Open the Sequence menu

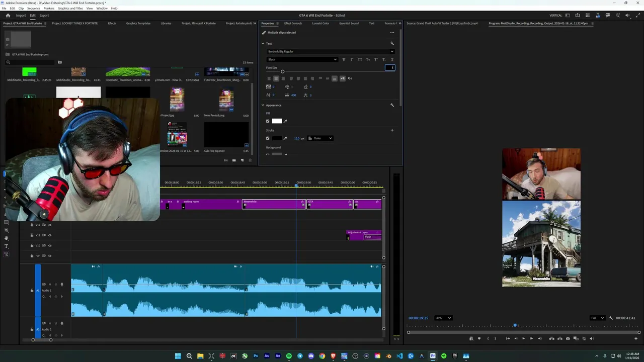coord(34,9)
